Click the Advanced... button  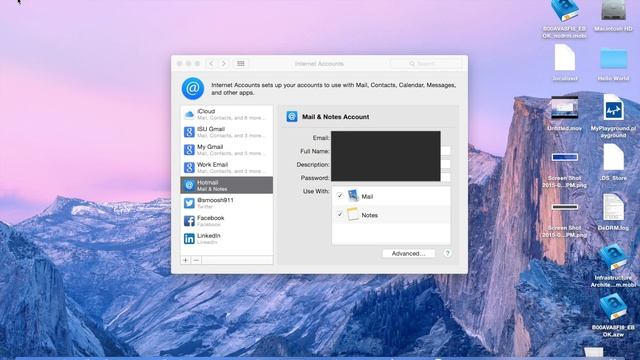point(408,253)
